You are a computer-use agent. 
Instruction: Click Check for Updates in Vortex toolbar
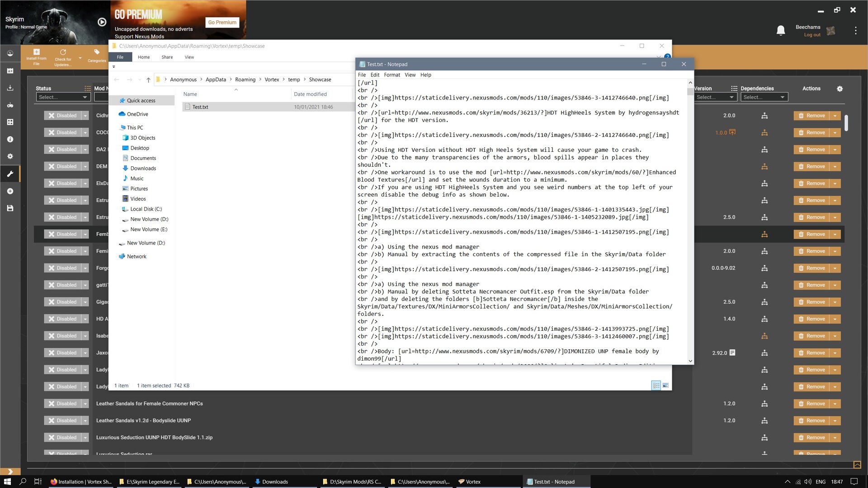pos(63,58)
